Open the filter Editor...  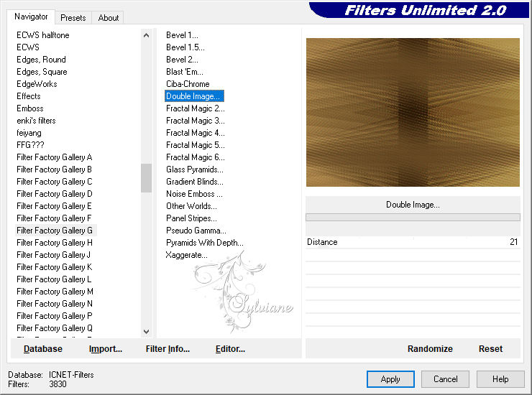(230, 349)
